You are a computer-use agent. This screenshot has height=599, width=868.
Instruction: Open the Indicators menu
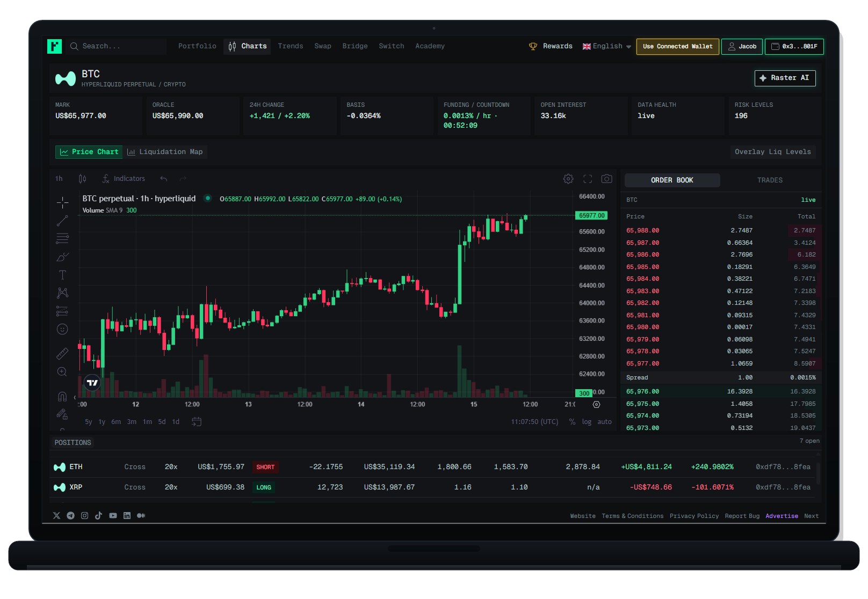click(x=124, y=179)
